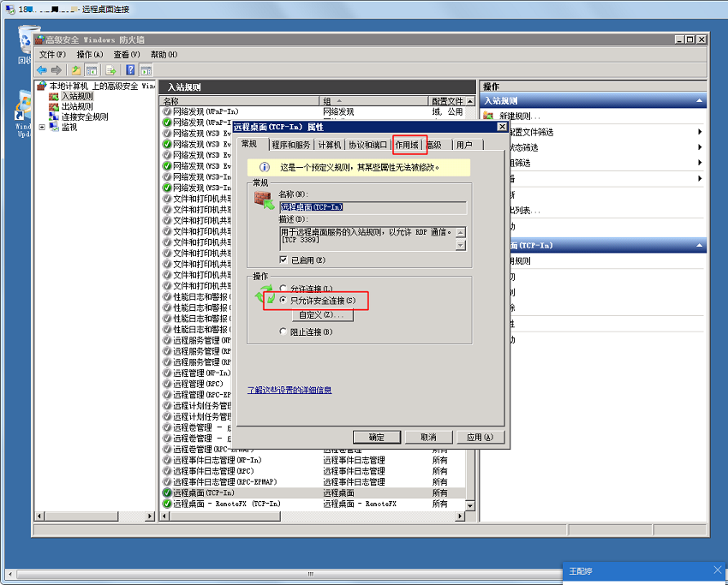Click the 组 column header sort arrow

coord(339,101)
